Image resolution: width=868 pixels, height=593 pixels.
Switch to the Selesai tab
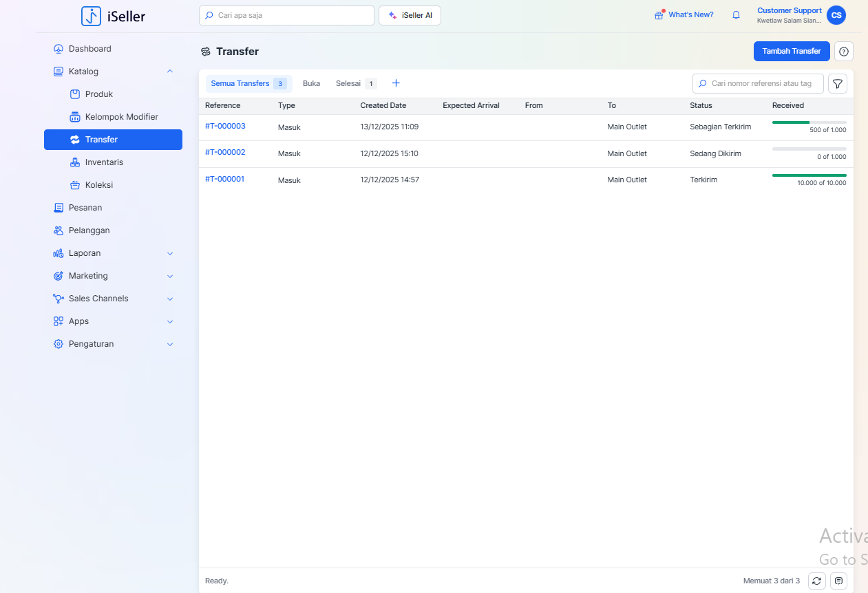click(x=348, y=83)
